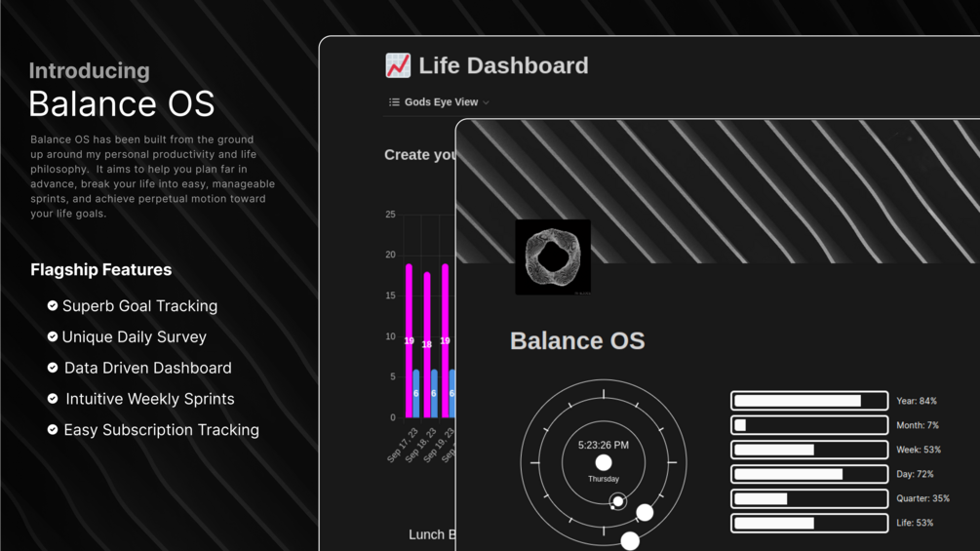
Task: Click the Quarter 35% progress bar
Action: (809, 498)
